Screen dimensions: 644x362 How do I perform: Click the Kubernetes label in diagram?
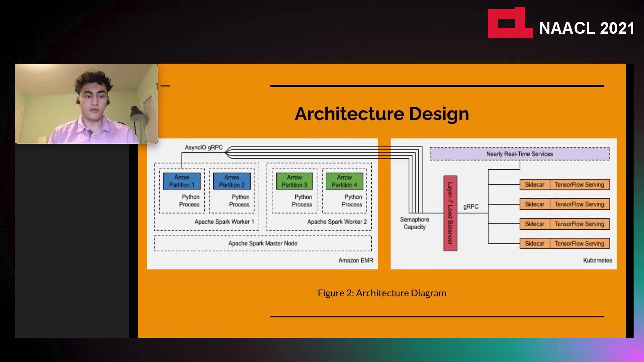[597, 260]
